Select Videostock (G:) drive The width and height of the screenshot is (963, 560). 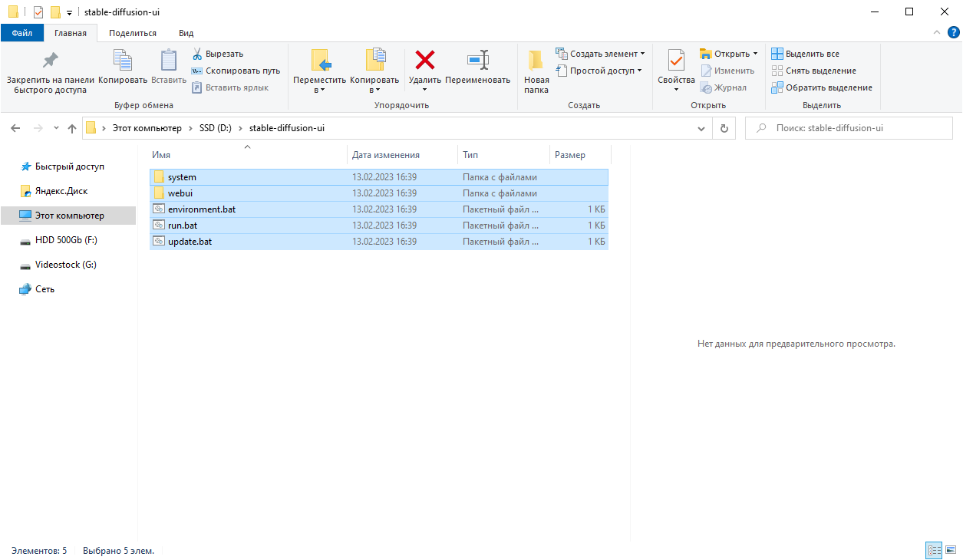(66, 265)
